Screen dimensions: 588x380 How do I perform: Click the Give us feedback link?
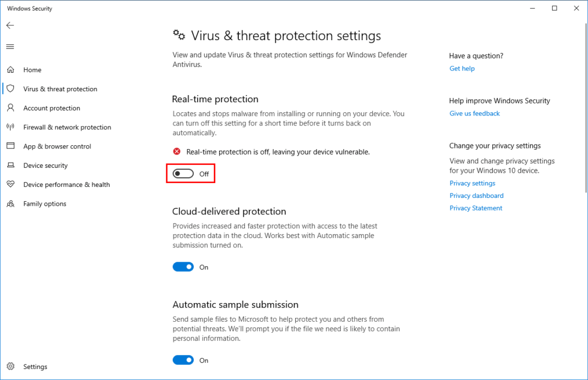pos(475,113)
